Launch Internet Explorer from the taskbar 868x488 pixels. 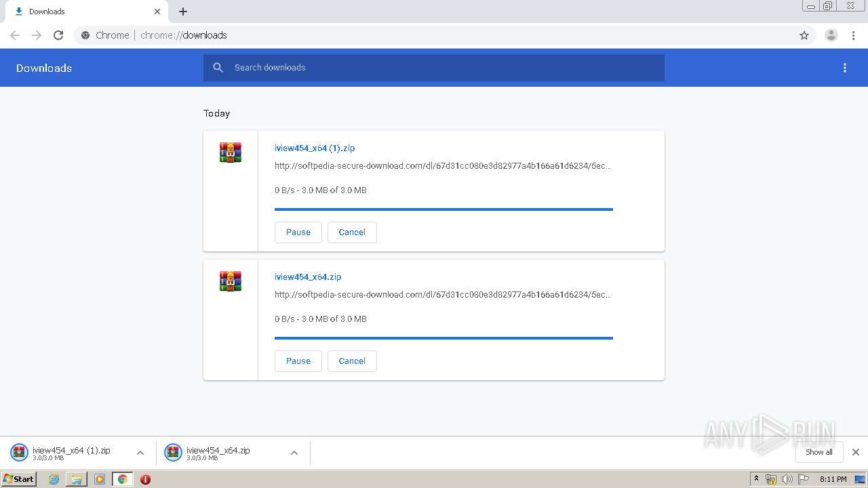point(54,479)
